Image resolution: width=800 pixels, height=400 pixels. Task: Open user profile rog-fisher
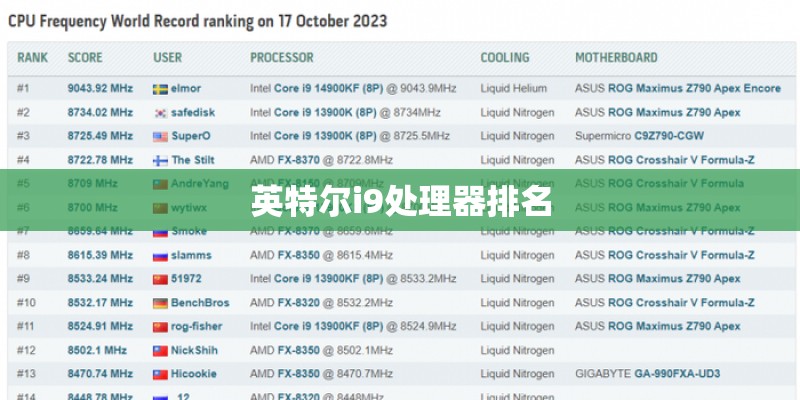[x=196, y=326]
